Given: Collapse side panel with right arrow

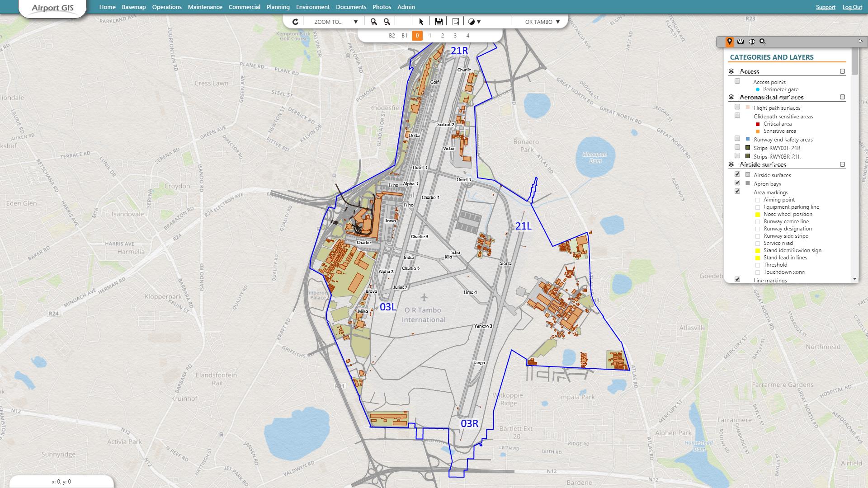Looking at the screenshot, I should click(x=860, y=41).
